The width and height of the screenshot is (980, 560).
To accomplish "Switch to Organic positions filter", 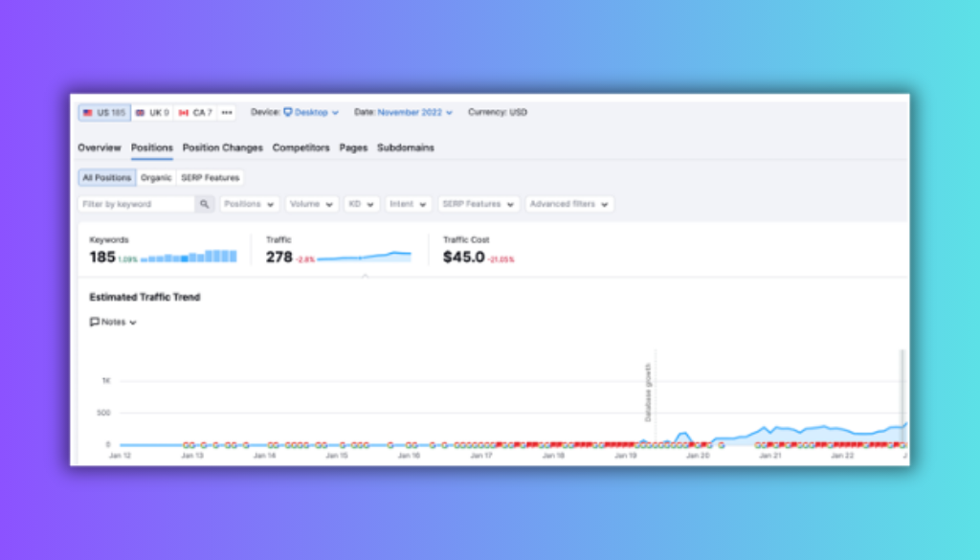I will click(156, 178).
